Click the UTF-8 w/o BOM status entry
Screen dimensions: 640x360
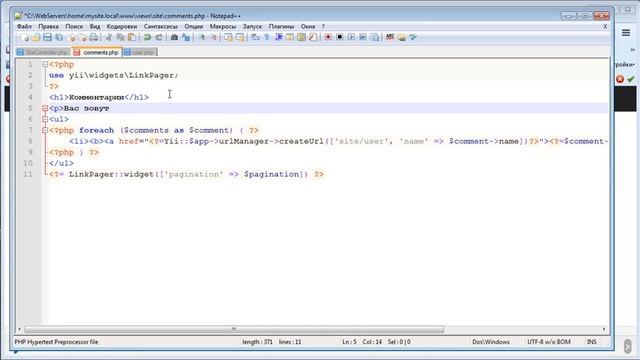(x=549, y=342)
